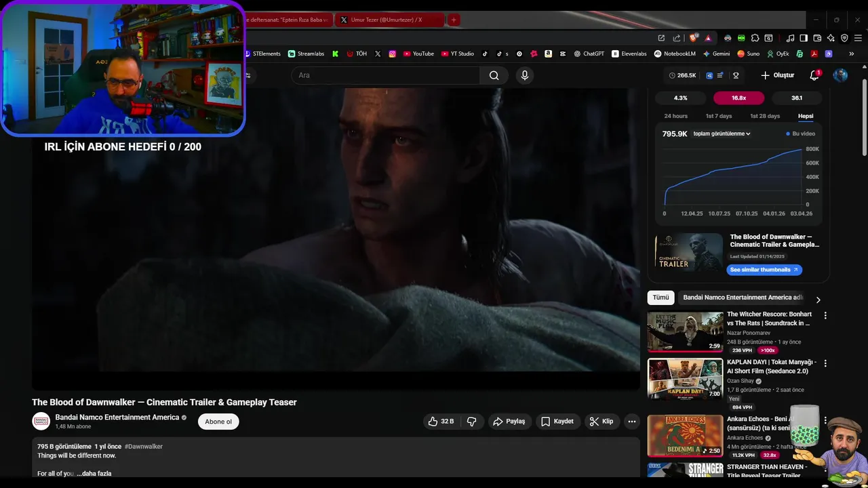Expand hidden bookmarks with double chevron
Image resolution: width=868 pixels, height=488 pixels.
tap(852, 54)
